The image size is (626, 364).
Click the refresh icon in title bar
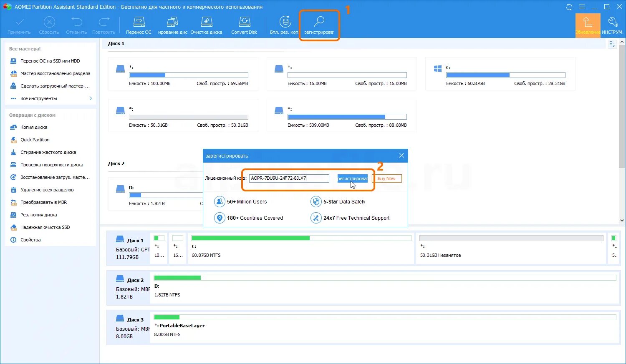569,7
